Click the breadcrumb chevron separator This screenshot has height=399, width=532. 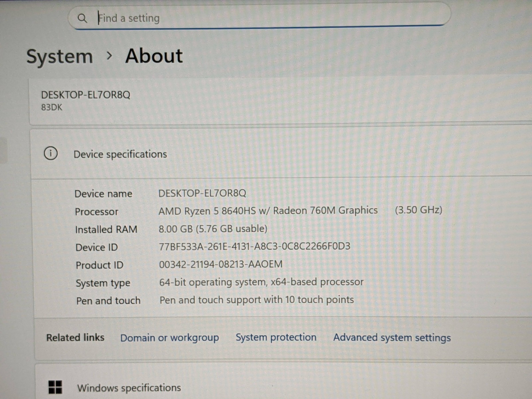click(x=109, y=56)
